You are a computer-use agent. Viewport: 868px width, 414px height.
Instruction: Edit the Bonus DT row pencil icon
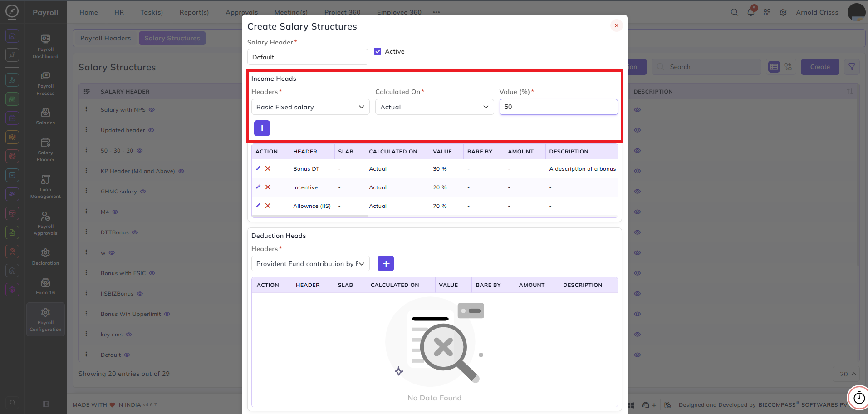tap(258, 168)
